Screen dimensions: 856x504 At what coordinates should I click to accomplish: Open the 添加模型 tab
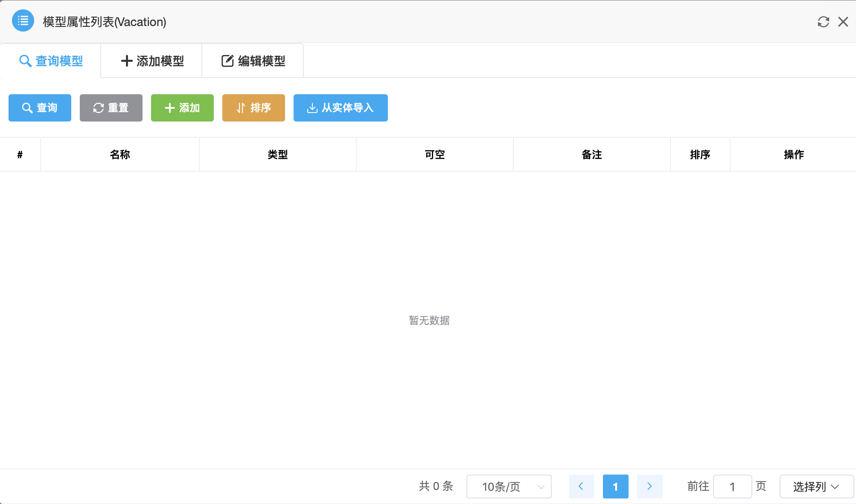click(152, 61)
